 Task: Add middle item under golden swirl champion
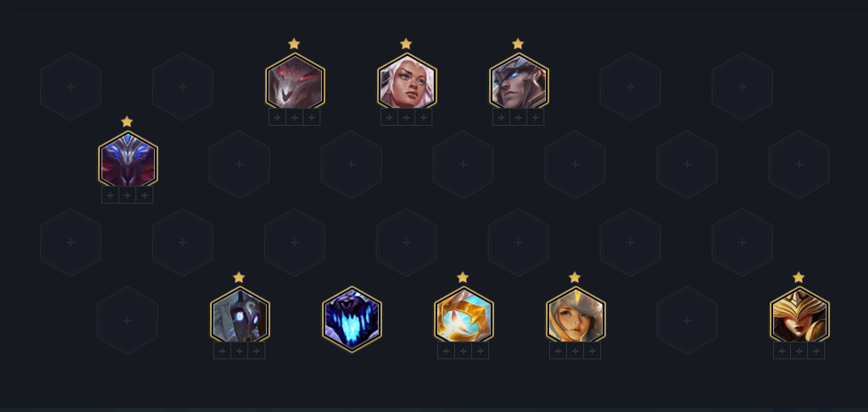tap(462, 350)
